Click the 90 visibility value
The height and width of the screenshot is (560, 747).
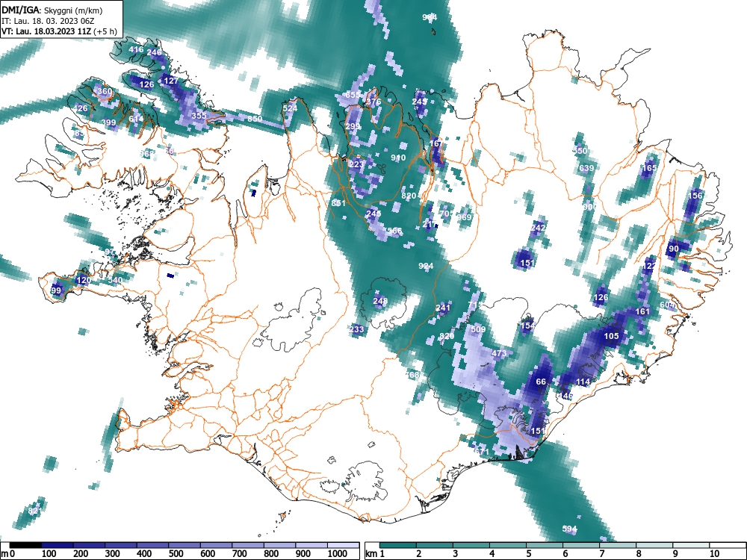tap(674, 249)
